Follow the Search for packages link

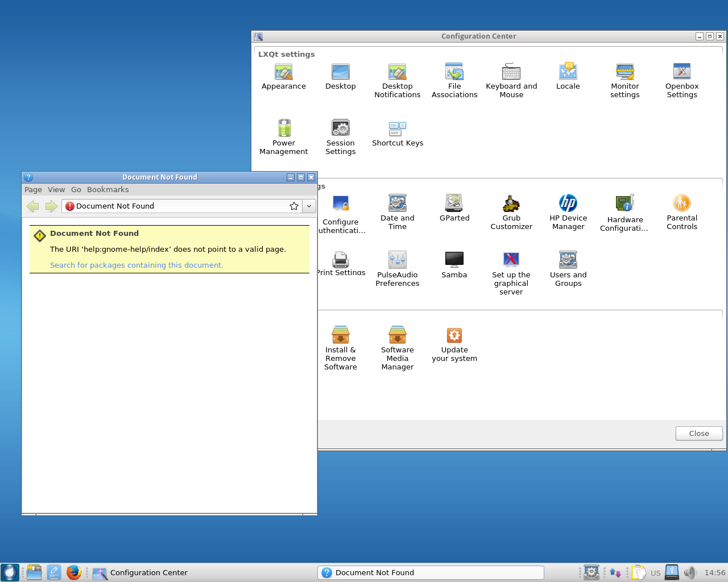click(x=136, y=265)
